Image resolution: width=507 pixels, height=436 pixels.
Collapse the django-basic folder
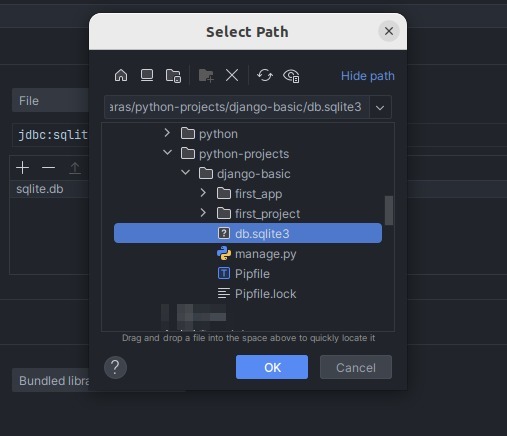185,173
